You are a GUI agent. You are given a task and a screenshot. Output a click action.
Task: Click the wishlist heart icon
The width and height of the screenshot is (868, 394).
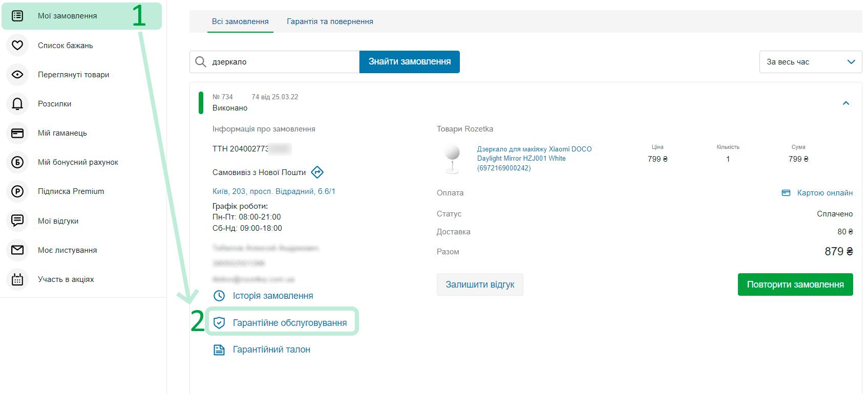(x=17, y=45)
